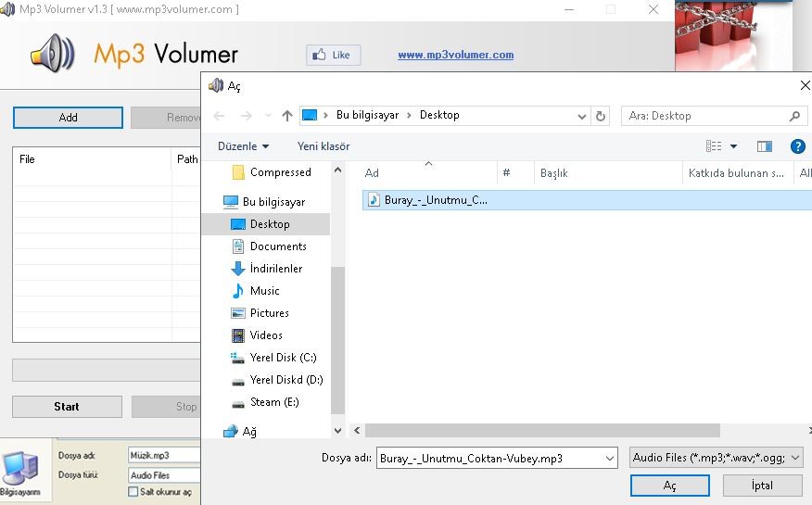This screenshot has width=812, height=505.
Task: Click the Add button in Mp3 Volumer
Action: pos(68,118)
